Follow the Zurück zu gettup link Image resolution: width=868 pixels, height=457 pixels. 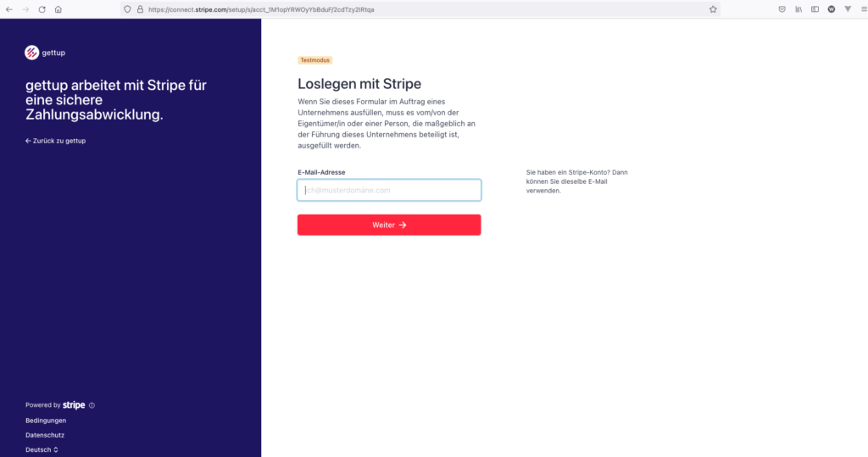(x=55, y=141)
